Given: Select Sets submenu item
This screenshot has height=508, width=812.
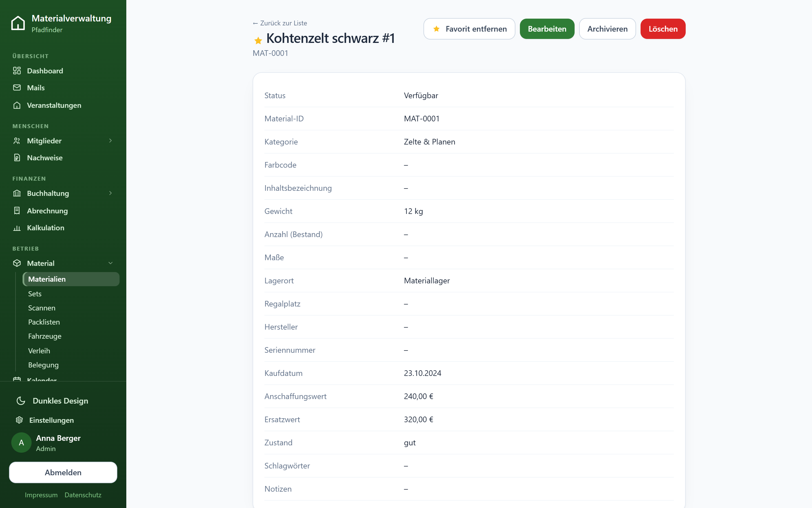Looking at the screenshot, I should [x=71, y=294].
